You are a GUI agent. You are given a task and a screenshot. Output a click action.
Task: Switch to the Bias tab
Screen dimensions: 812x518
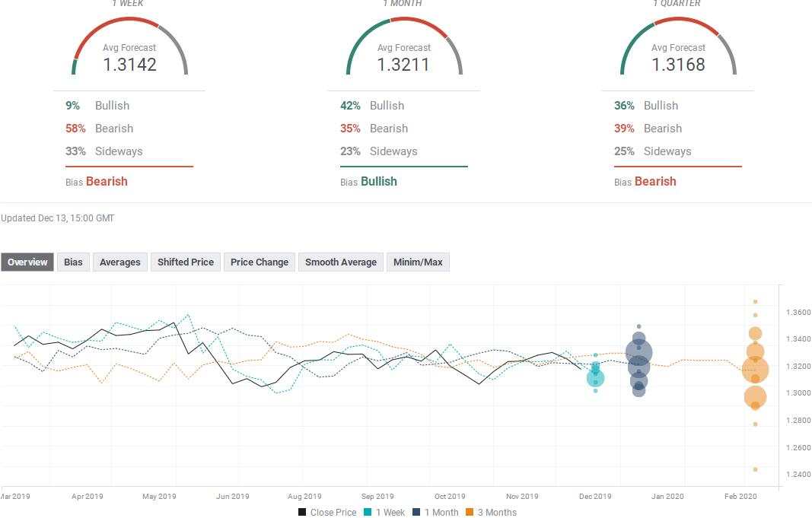click(x=73, y=262)
